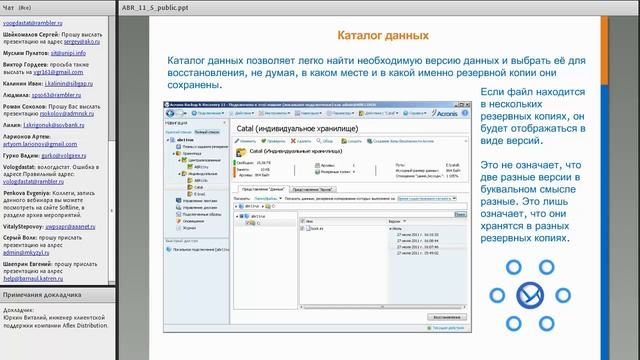Select Журнал in navigation tree

point(186,228)
